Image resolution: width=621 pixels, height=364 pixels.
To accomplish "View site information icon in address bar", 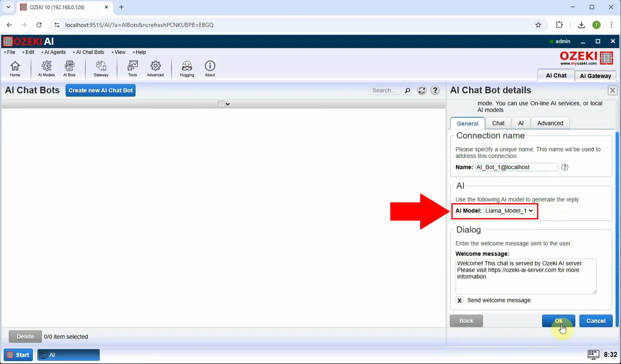I will click(57, 25).
